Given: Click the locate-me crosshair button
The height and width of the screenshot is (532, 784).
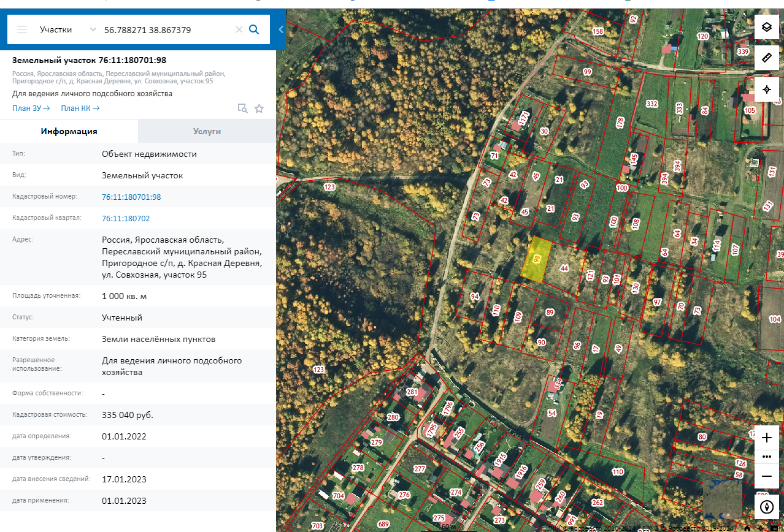Looking at the screenshot, I should tap(766, 89).
